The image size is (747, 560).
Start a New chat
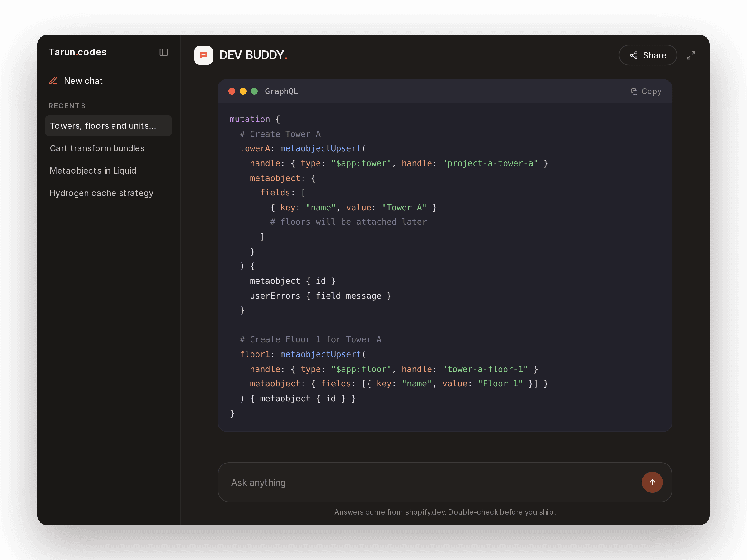[x=76, y=81]
